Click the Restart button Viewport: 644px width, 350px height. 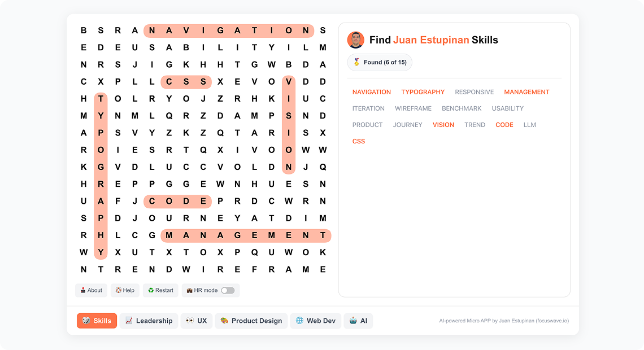(x=160, y=290)
